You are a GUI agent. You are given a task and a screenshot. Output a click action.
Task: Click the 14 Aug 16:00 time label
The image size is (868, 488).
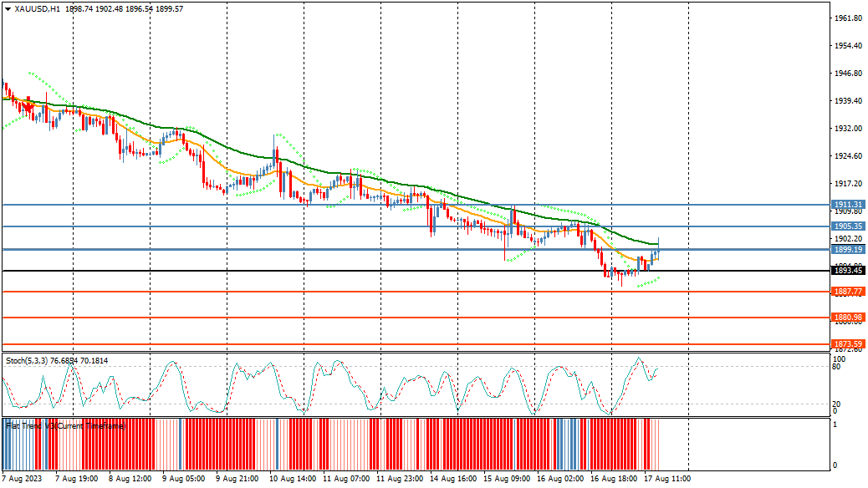[453, 479]
